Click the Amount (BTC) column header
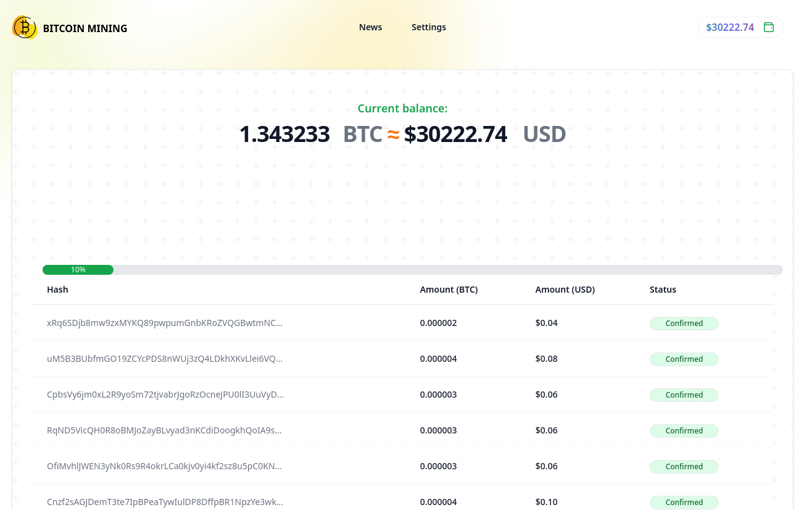The height and width of the screenshot is (510, 812). pyautogui.click(x=449, y=290)
